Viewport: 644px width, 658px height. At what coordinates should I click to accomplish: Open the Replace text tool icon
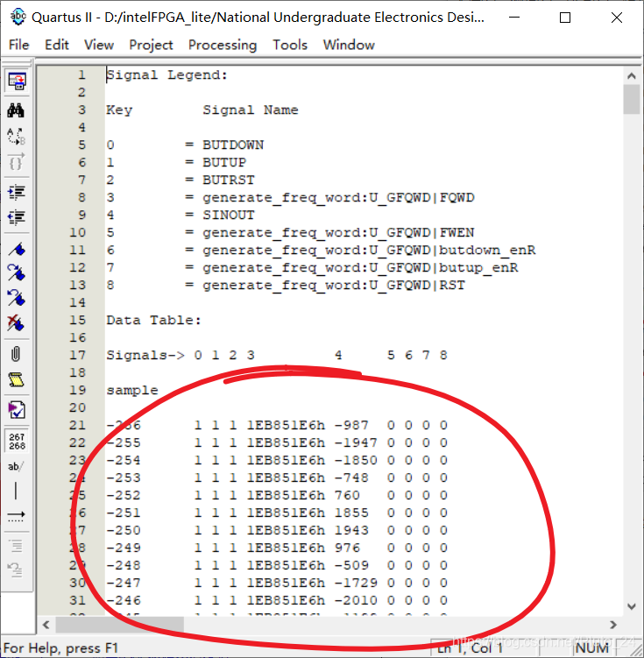click(x=16, y=136)
